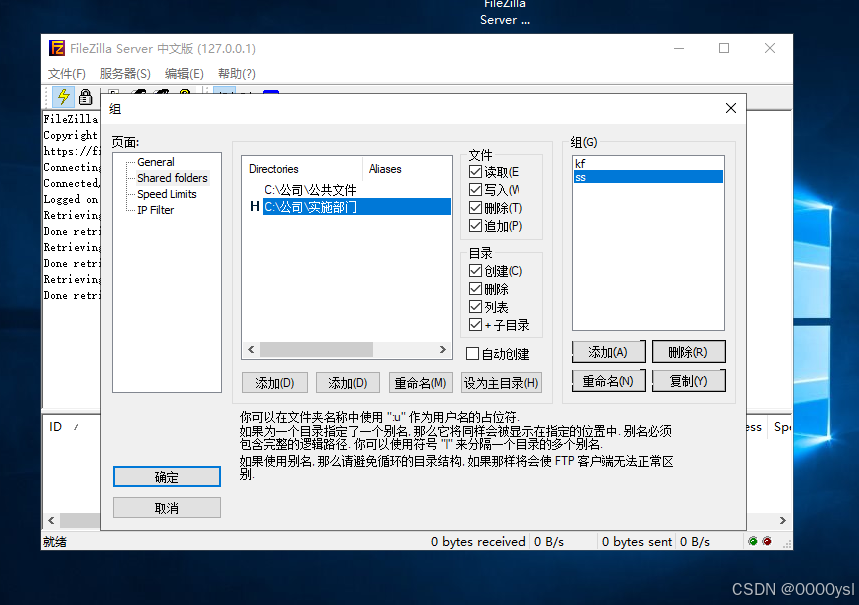The width and height of the screenshot is (859, 605).
Task: Click the FileZilla logo in the title bar
Action: pyautogui.click(x=57, y=48)
